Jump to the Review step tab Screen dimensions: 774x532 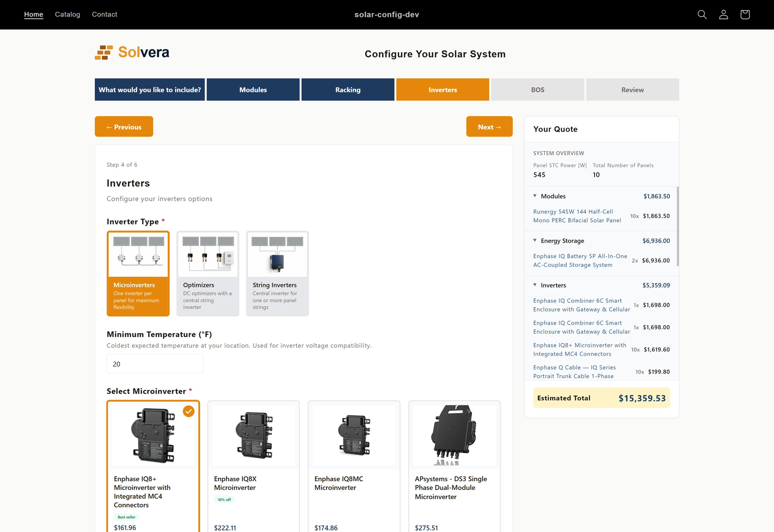pos(633,89)
